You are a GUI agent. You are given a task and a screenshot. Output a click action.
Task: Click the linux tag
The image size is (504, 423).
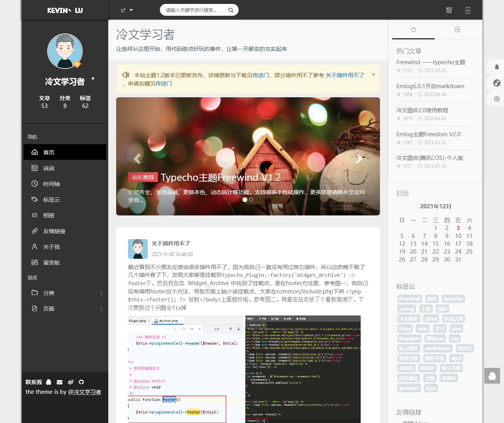coord(405,329)
